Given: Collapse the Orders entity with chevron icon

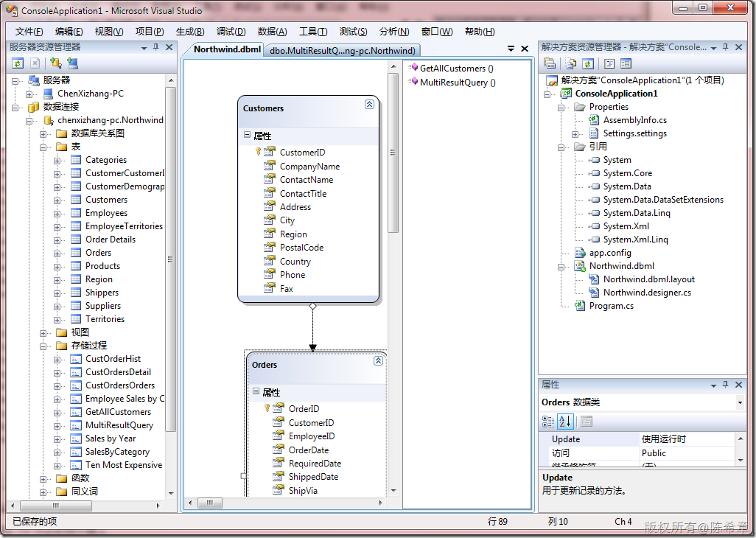Looking at the screenshot, I should coord(379,360).
